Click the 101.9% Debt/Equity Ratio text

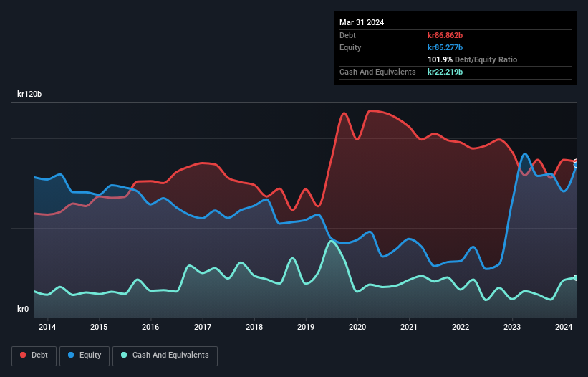click(x=472, y=59)
